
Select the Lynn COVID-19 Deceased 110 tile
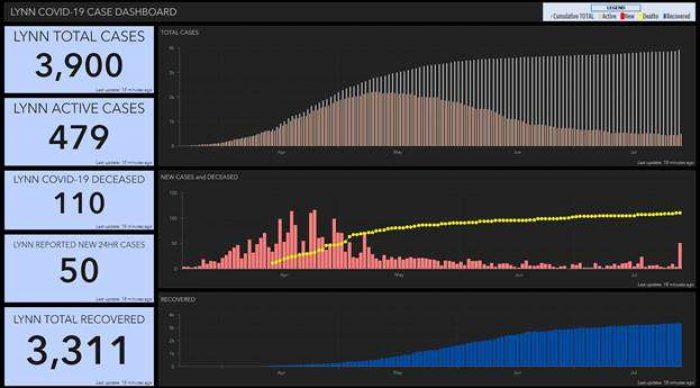pos(79,200)
